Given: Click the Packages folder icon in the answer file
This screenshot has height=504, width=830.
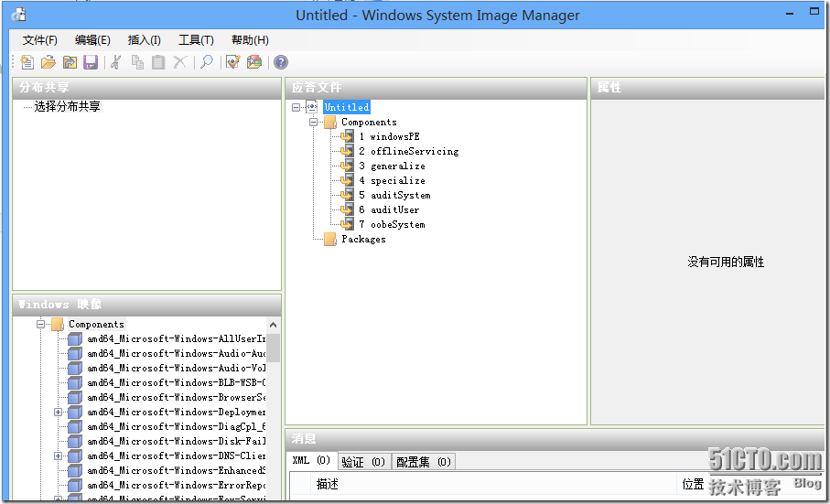Looking at the screenshot, I should pyautogui.click(x=330, y=239).
